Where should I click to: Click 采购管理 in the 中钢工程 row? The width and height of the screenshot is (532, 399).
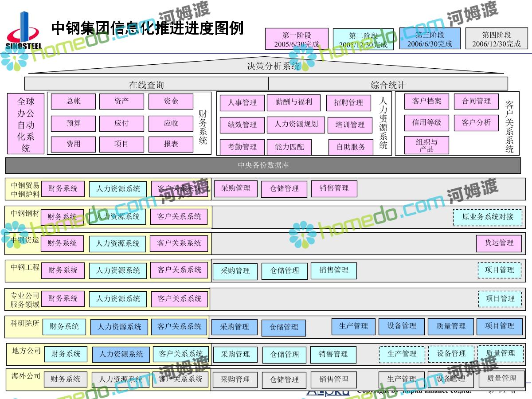click(235, 271)
